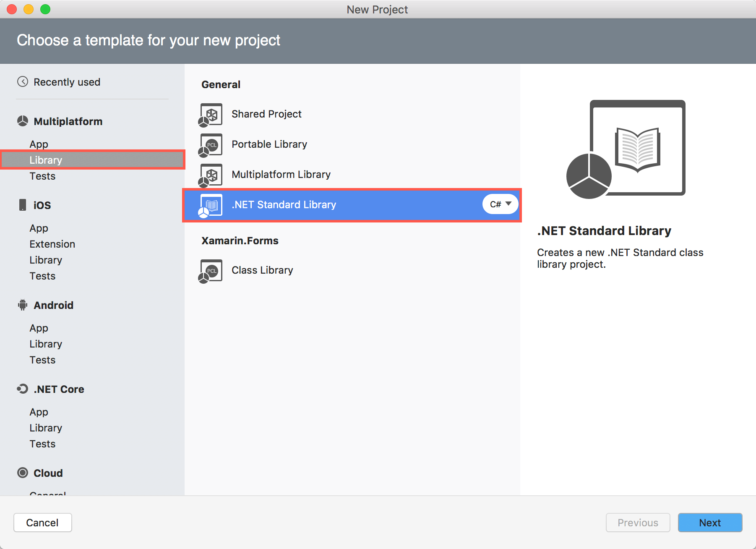Image resolution: width=756 pixels, height=549 pixels.
Task: Select App under iOS
Action: click(x=39, y=228)
